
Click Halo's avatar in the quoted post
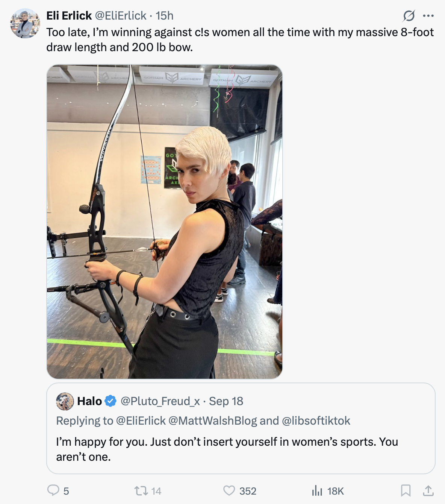point(65,401)
